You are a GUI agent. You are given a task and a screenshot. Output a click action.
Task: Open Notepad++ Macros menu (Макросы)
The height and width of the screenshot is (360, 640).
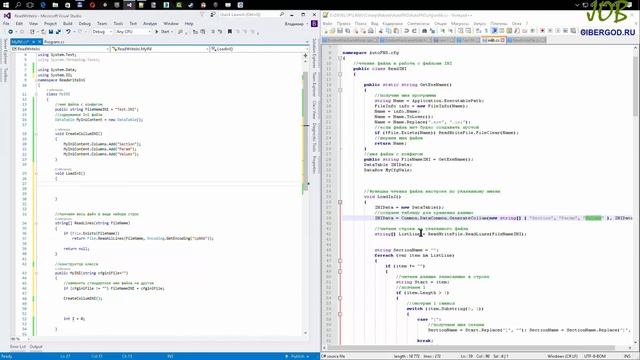pos(460,24)
